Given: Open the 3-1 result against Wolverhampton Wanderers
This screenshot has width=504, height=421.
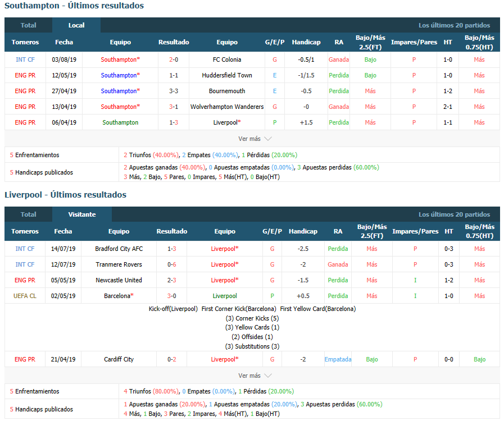Looking at the screenshot, I should pos(174,107).
